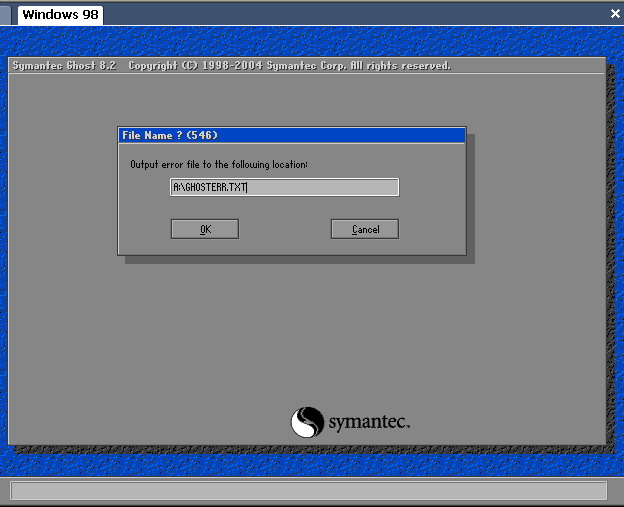
Task: Click the OK button in File Name dialog
Action: (x=205, y=229)
